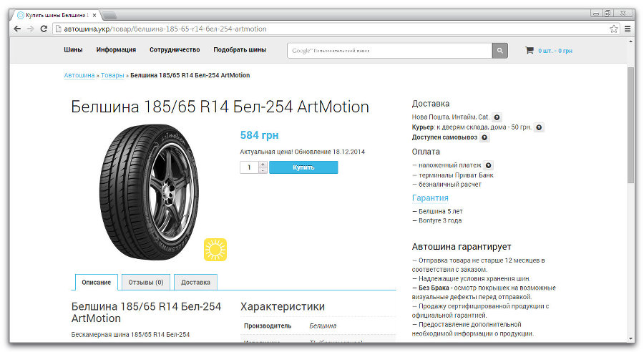Open the Подобрать шины menu item
Screen dimensions: 644x352
(x=240, y=50)
